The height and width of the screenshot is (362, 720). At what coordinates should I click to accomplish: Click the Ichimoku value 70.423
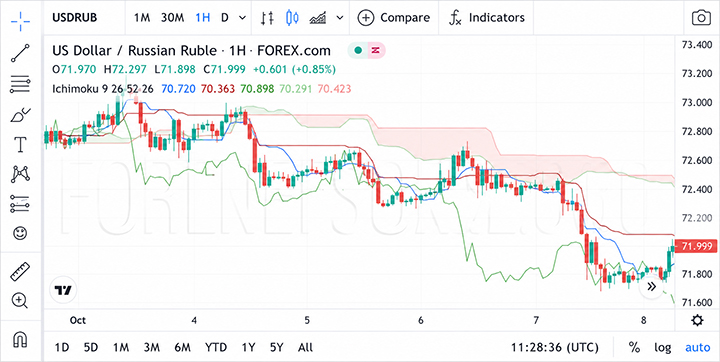[334, 89]
